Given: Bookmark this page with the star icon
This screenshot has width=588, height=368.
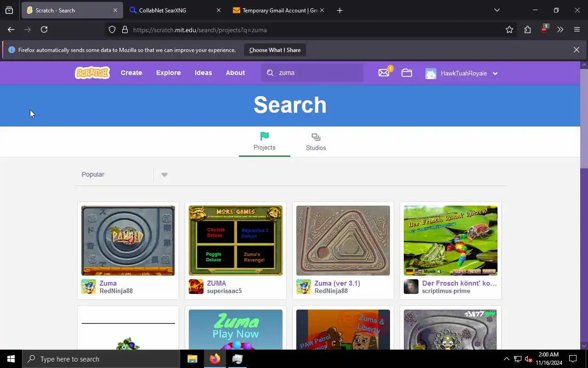Looking at the screenshot, I should coord(509,29).
